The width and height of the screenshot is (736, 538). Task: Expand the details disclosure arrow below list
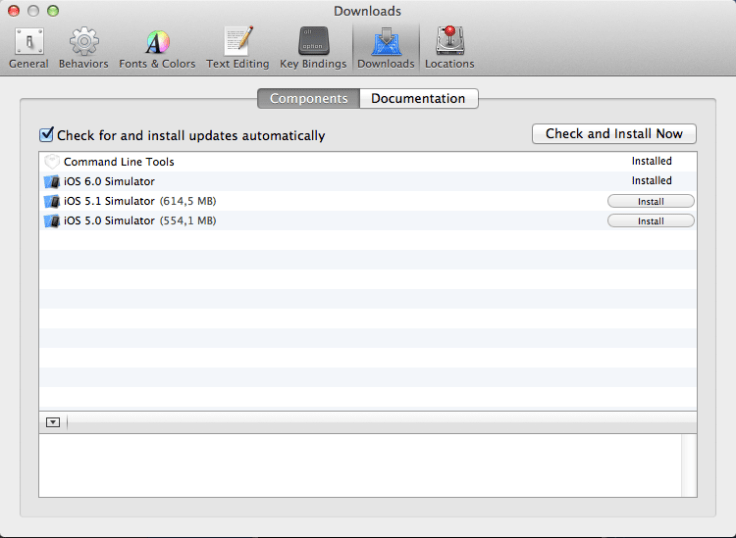(53, 423)
